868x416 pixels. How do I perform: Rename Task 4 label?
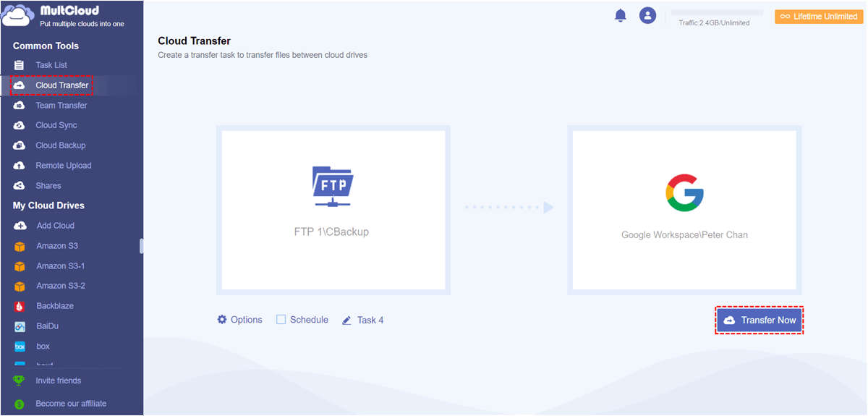pos(370,321)
